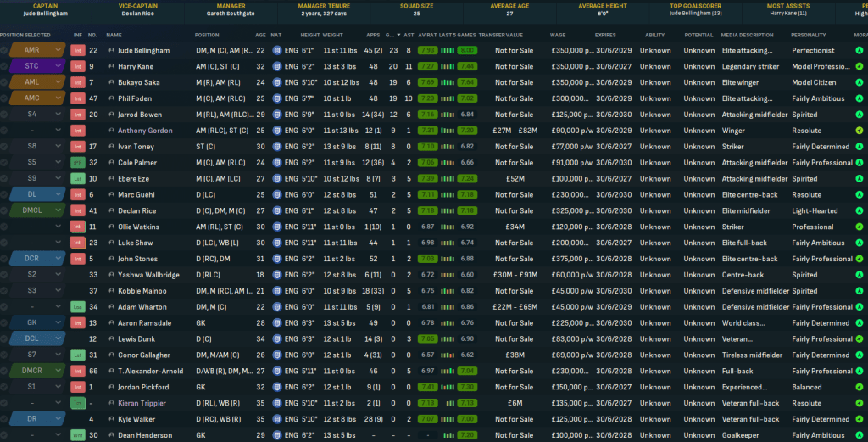Click Jude Bellingham's red Int status icon
The width and height of the screenshot is (868, 442).
click(x=78, y=51)
